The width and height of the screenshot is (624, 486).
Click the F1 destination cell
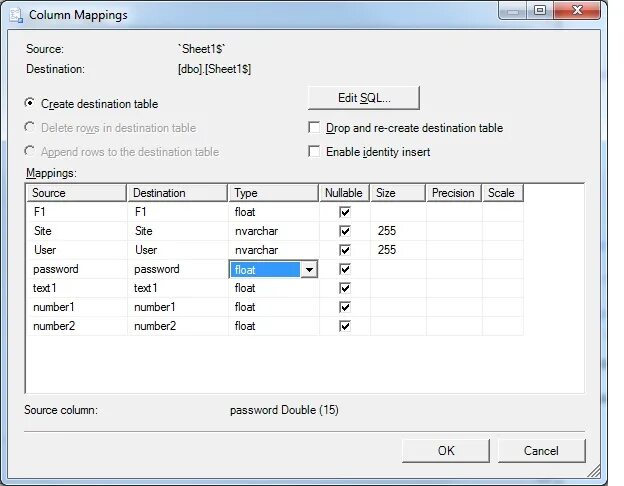(178, 212)
